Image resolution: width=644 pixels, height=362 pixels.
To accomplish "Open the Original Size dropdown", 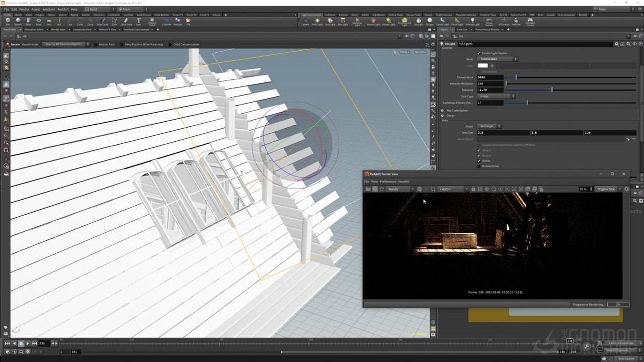I will 608,189.
